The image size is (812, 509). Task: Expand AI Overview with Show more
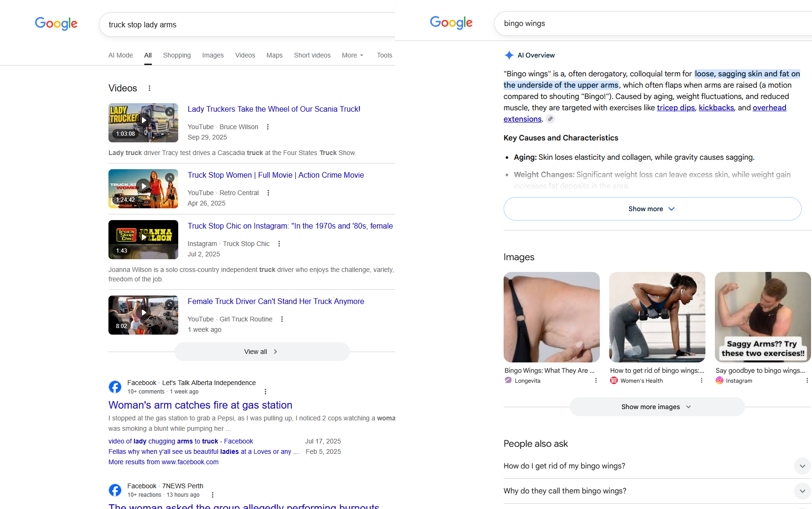coord(652,209)
